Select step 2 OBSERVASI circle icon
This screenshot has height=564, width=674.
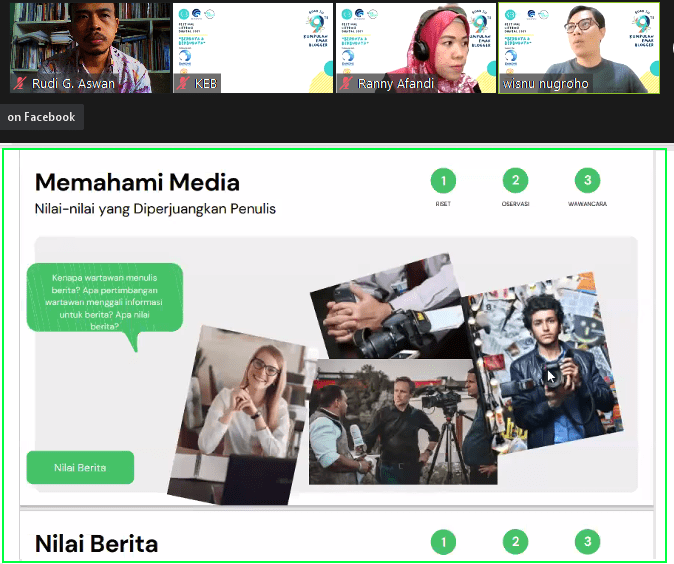click(x=515, y=181)
